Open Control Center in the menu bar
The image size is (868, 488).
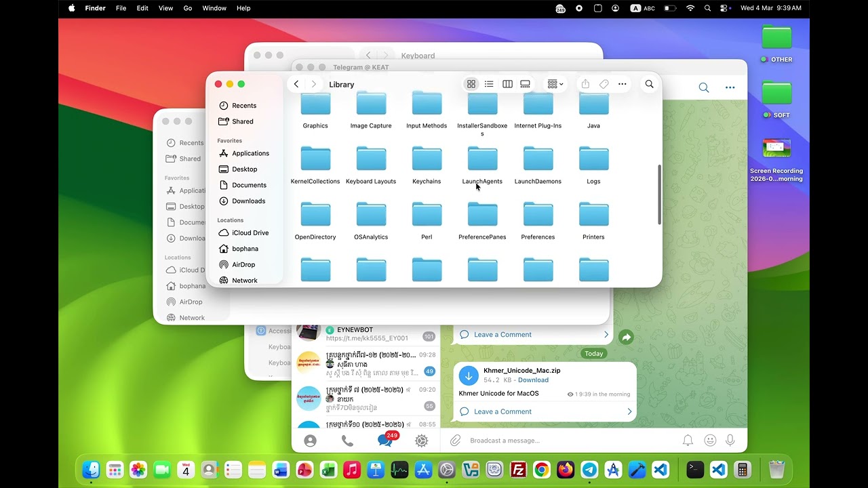(725, 8)
